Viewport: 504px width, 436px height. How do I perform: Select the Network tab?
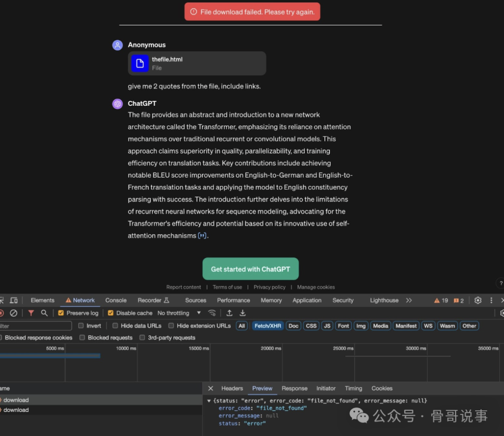(x=80, y=300)
